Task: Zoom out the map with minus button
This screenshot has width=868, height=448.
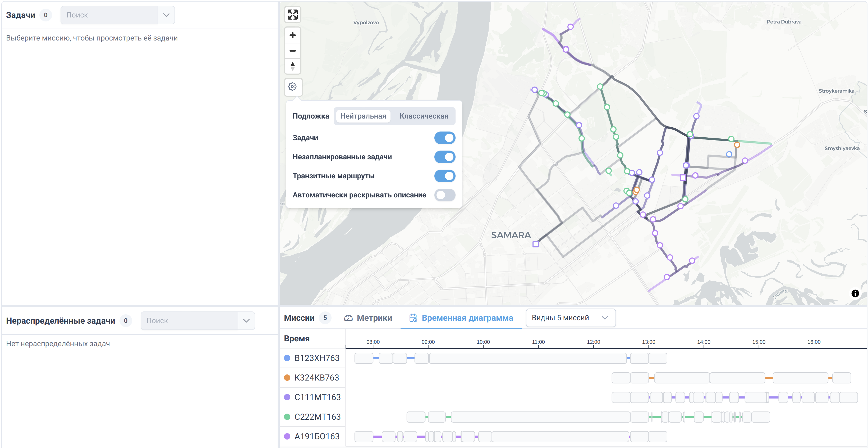Action: point(292,51)
